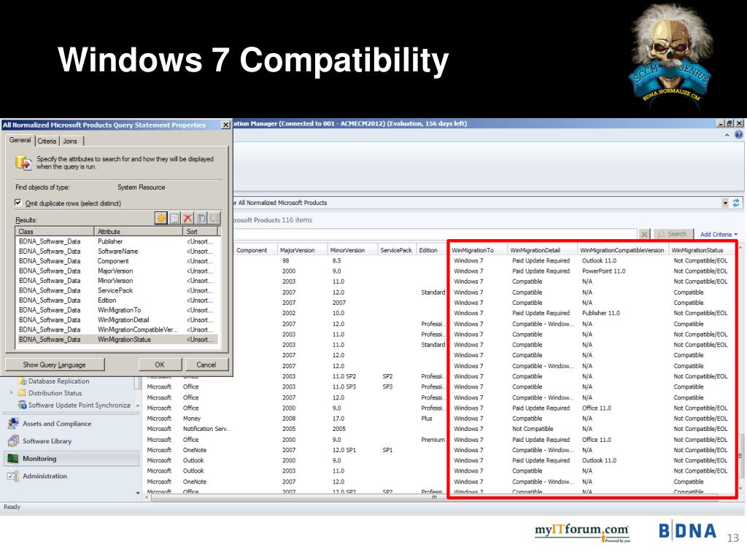The height and width of the screenshot is (560, 747).
Task: Click the ServicePack column header
Action: click(396, 250)
